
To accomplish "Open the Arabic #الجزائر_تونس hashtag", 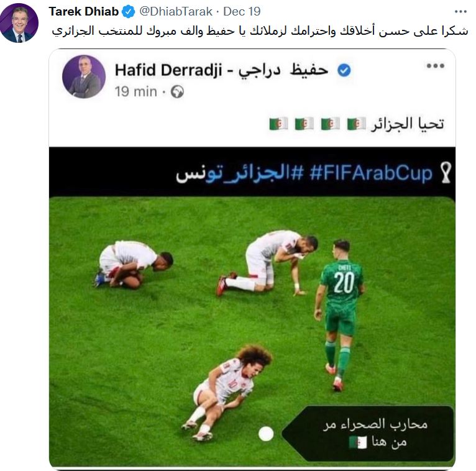I will click(x=239, y=173).
